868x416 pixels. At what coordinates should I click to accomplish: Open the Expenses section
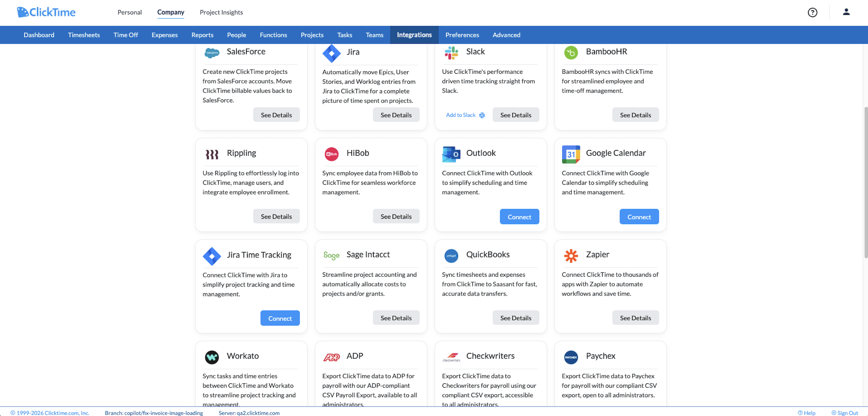164,35
